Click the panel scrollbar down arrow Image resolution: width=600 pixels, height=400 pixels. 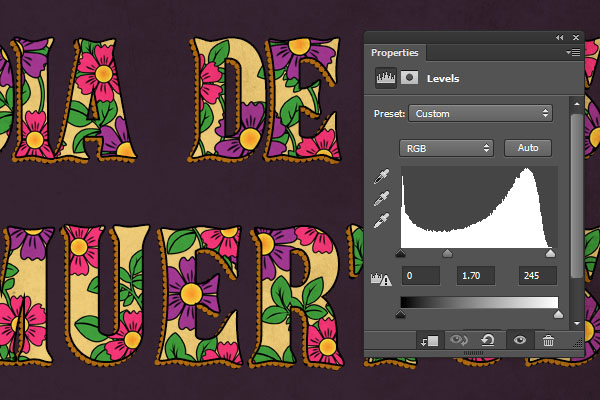[x=577, y=324]
